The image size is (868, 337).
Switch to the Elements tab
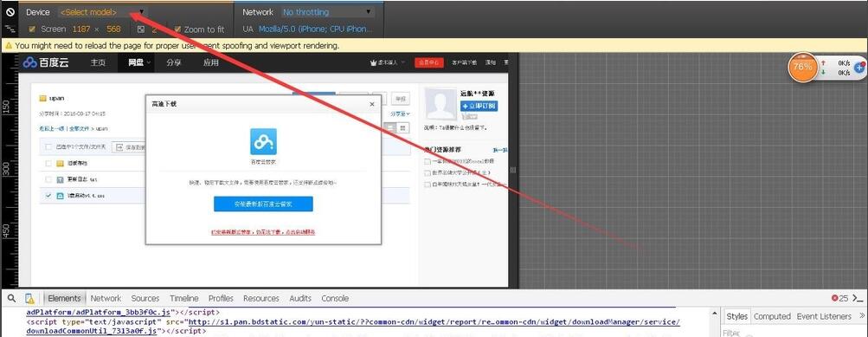[x=64, y=298]
